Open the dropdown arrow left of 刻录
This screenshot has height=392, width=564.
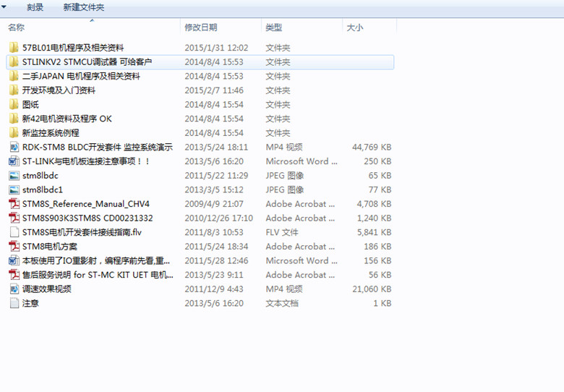point(4,7)
